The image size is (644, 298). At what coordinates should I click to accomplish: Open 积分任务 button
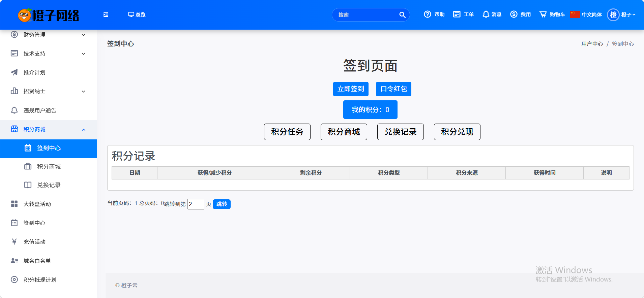click(287, 132)
